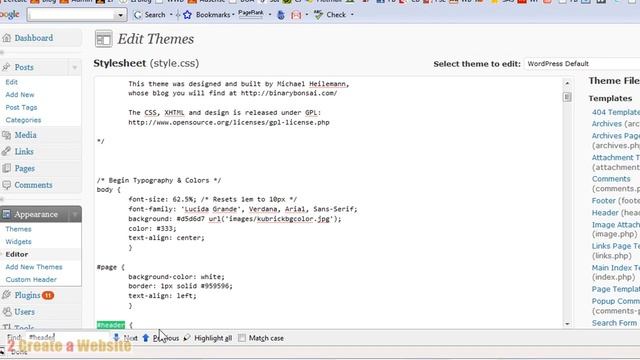Click the editor scrollbar down arrow

[x=567, y=324]
